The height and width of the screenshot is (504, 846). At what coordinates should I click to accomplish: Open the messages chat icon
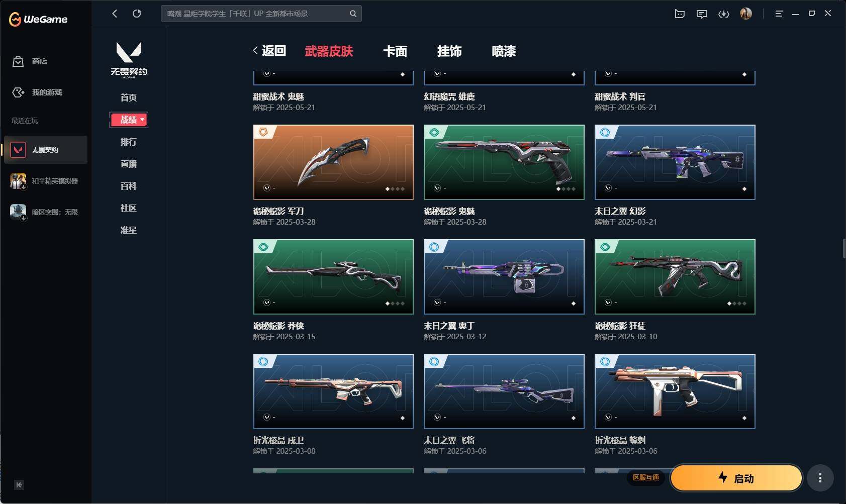pos(701,14)
